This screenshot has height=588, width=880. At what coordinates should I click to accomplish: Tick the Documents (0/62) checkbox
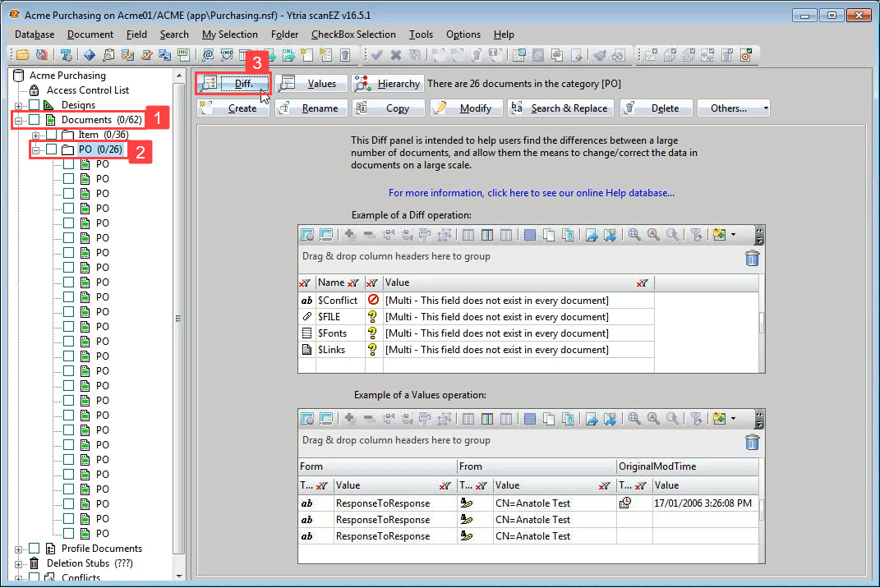coord(35,120)
